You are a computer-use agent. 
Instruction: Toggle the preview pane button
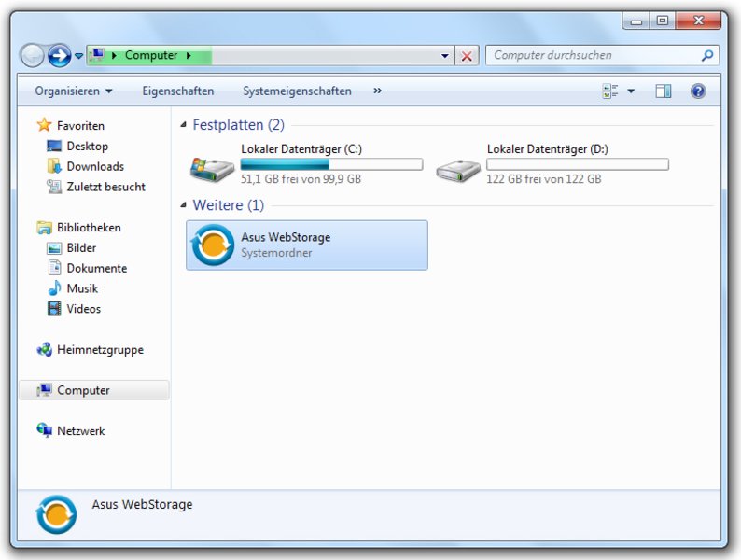[663, 91]
